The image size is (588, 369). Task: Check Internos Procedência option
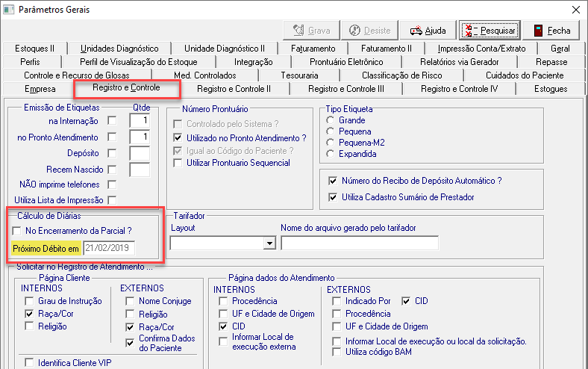(223, 301)
